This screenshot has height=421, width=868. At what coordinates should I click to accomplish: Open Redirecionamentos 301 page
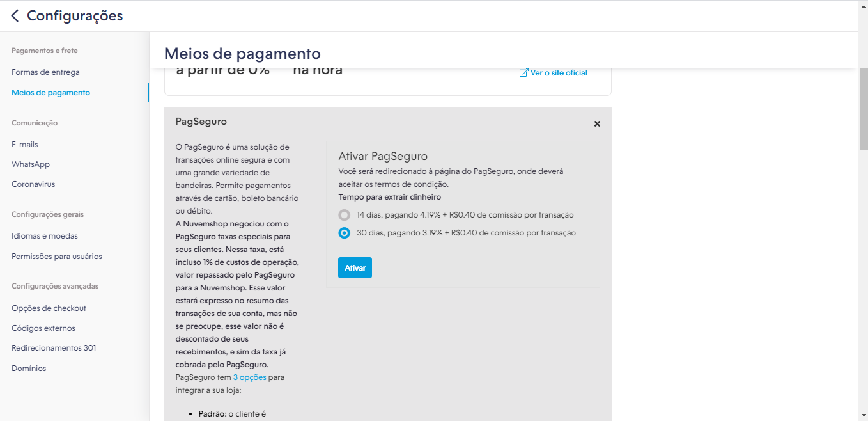tap(54, 348)
